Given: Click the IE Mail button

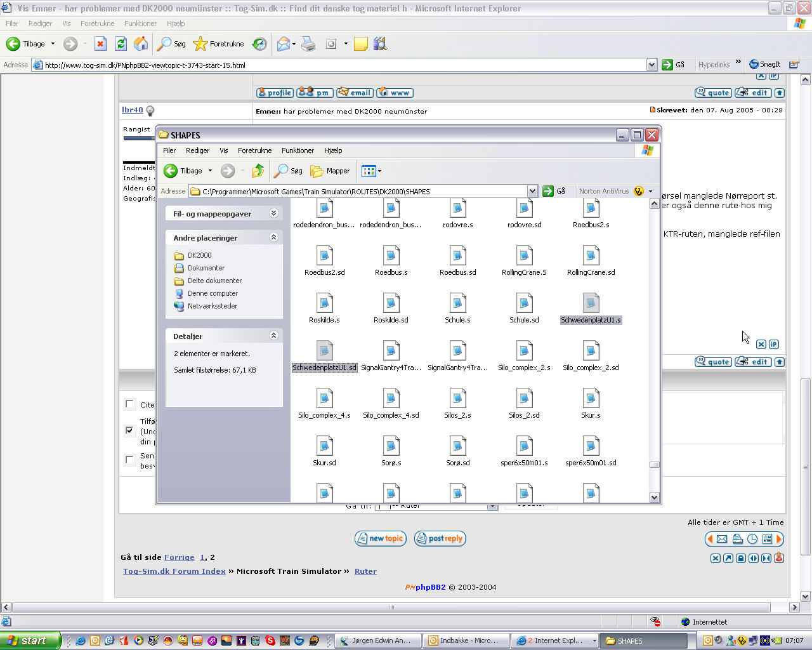Looking at the screenshot, I should pyautogui.click(x=284, y=44).
